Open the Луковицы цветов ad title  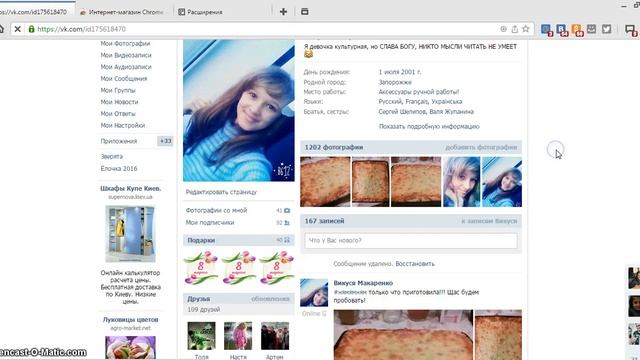click(x=131, y=320)
